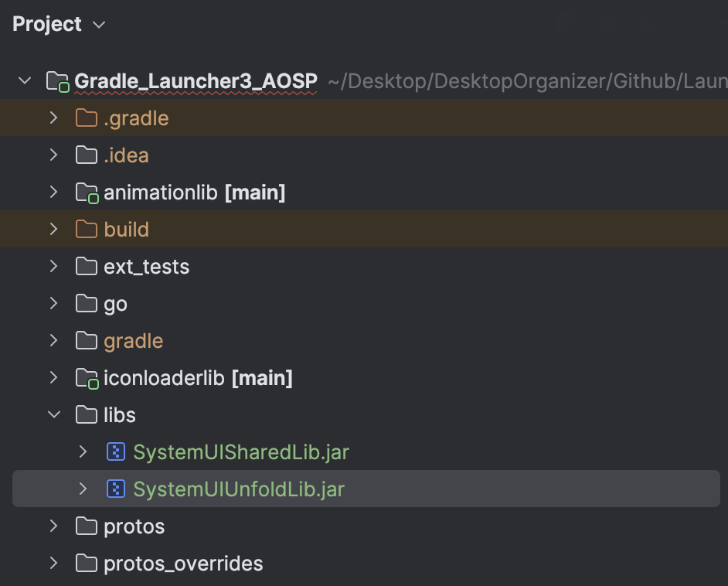The height and width of the screenshot is (586, 728).
Task: Select the gradle row label
Action: [133, 342]
